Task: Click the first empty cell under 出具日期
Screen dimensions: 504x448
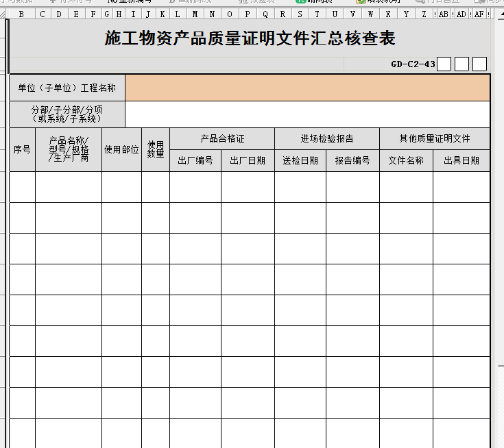Action: click(461, 187)
